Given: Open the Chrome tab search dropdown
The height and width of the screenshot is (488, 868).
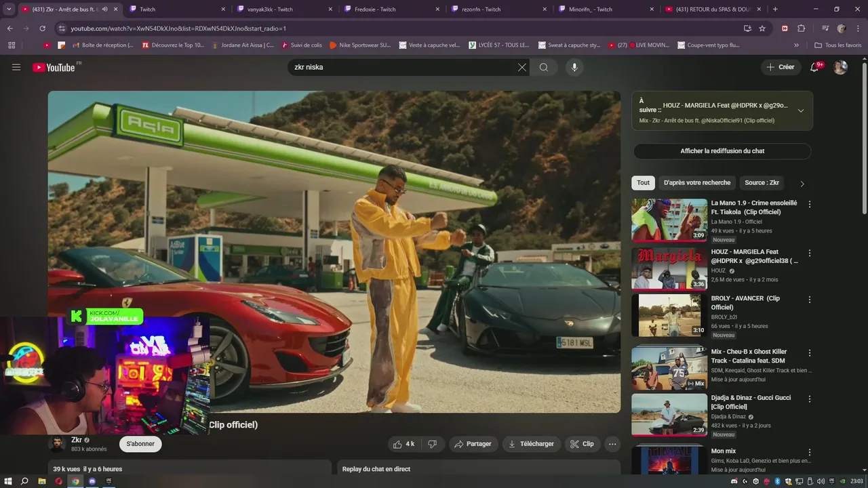Looking at the screenshot, I should (9, 9).
